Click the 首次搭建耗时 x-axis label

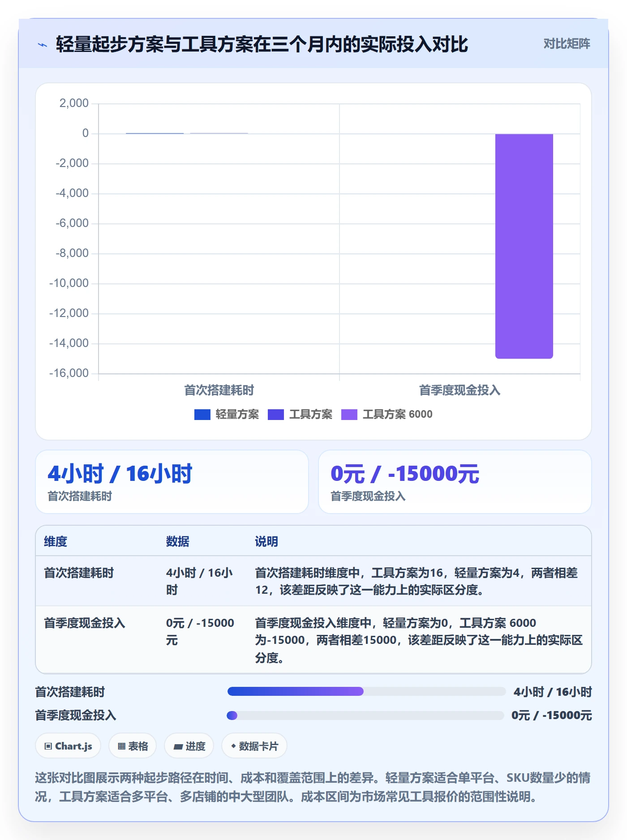click(x=219, y=390)
